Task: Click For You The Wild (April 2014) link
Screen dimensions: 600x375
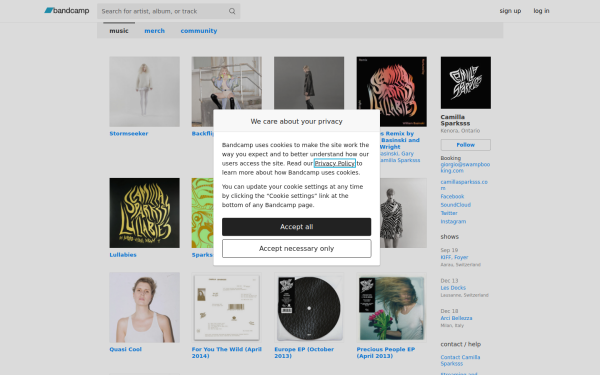Action: (227, 352)
